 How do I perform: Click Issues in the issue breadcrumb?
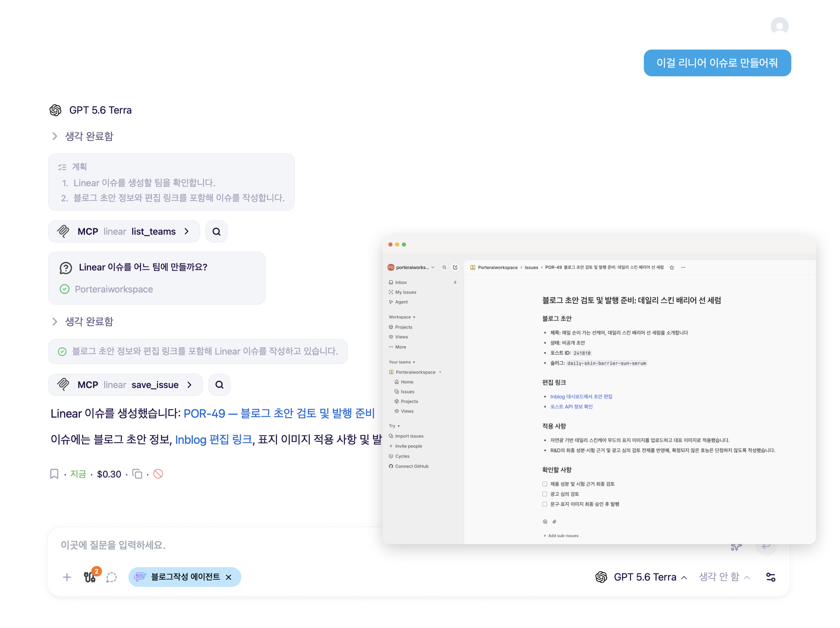(531, 267)
